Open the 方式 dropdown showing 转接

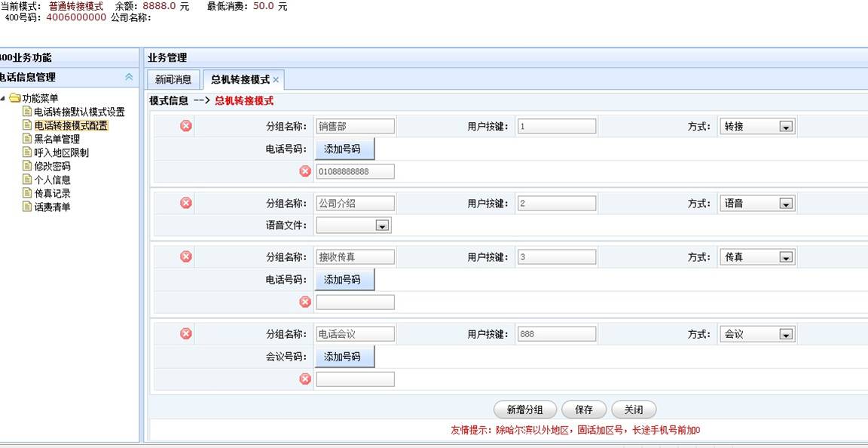coord(786,127)
